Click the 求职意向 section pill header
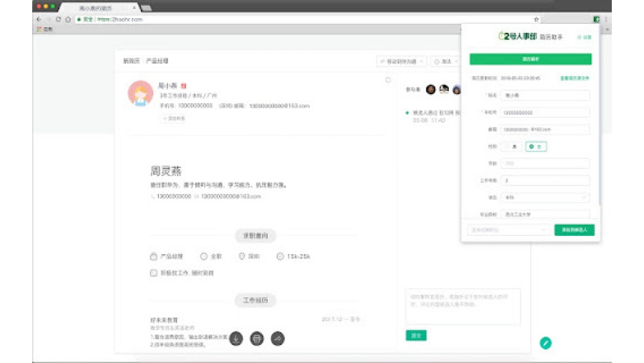This screenshot has height=363, width=644. [256, 235]
